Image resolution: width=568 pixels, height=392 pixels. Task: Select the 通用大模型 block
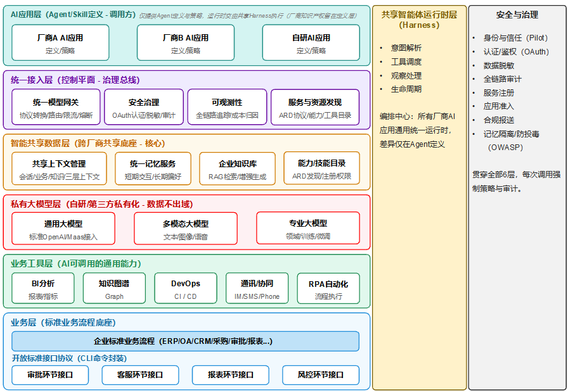(63, 229)
